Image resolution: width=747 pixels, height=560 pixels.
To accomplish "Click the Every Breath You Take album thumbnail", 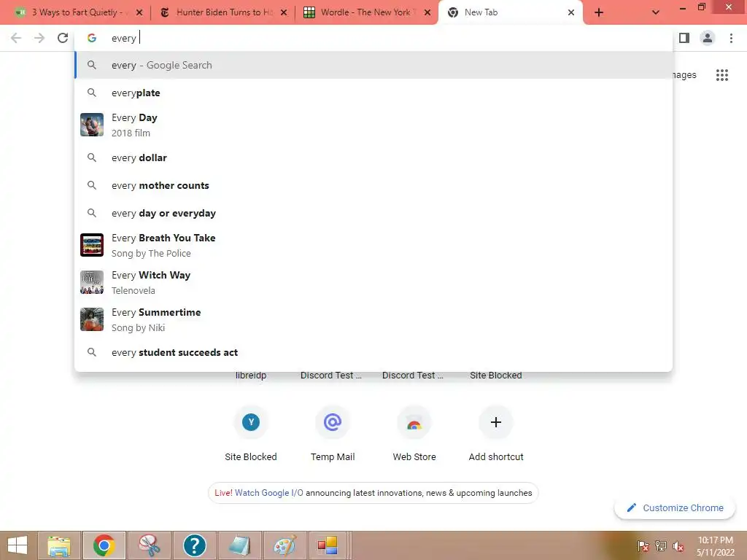I will click(x=92, y=245).
